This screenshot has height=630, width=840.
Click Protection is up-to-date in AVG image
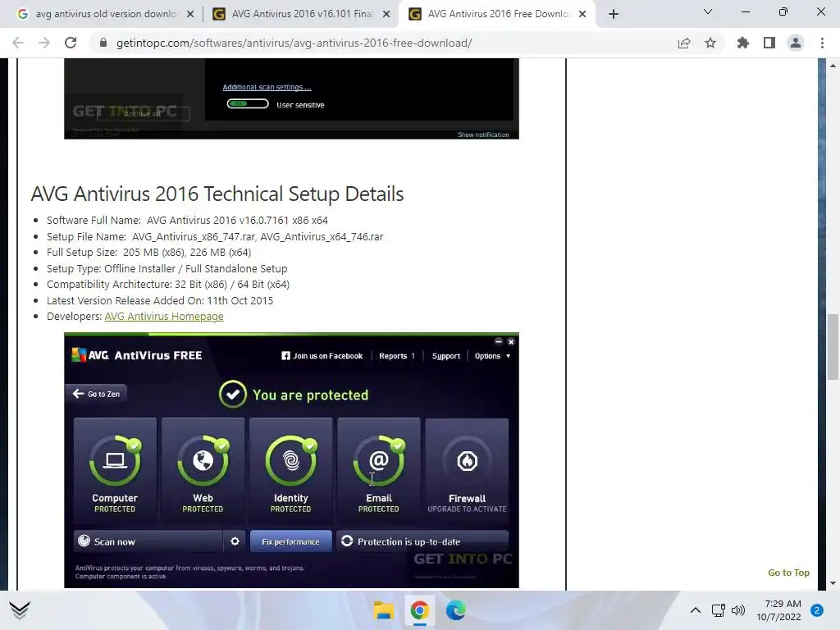pos(422,541)
